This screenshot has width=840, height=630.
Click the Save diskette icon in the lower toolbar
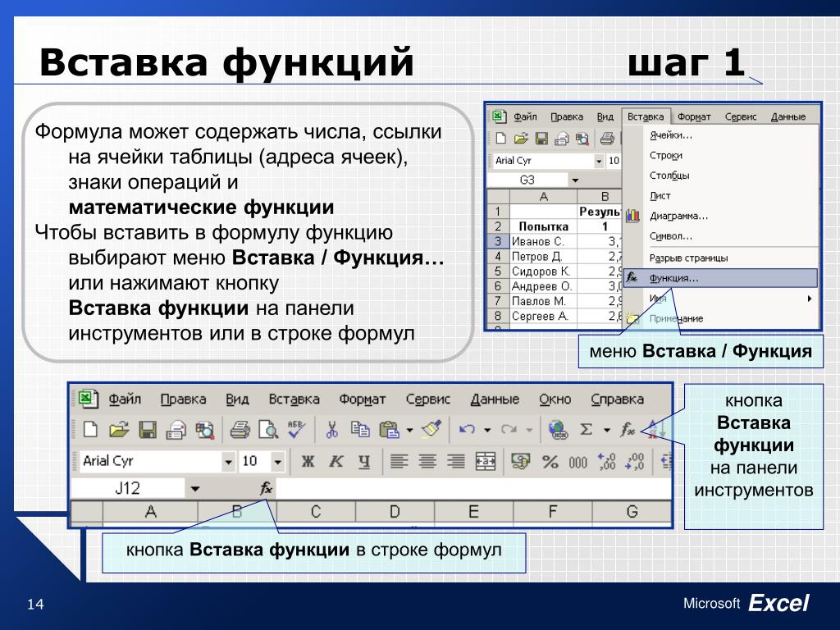148,430
